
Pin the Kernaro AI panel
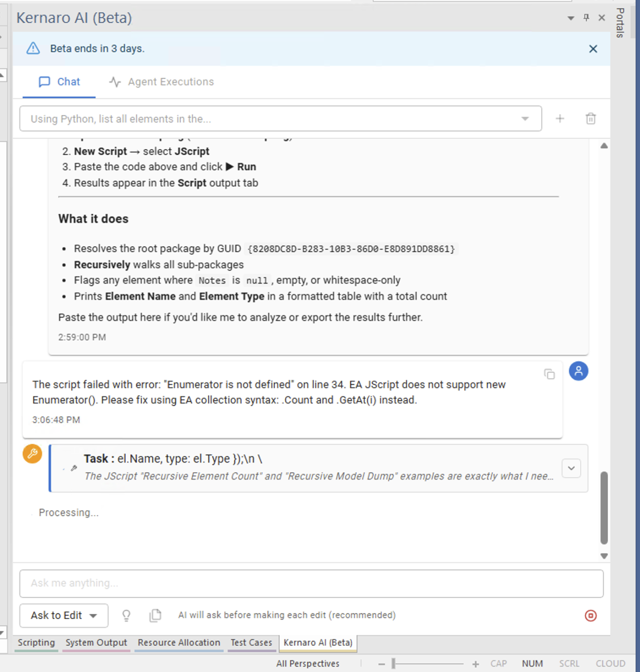point(586,17)
